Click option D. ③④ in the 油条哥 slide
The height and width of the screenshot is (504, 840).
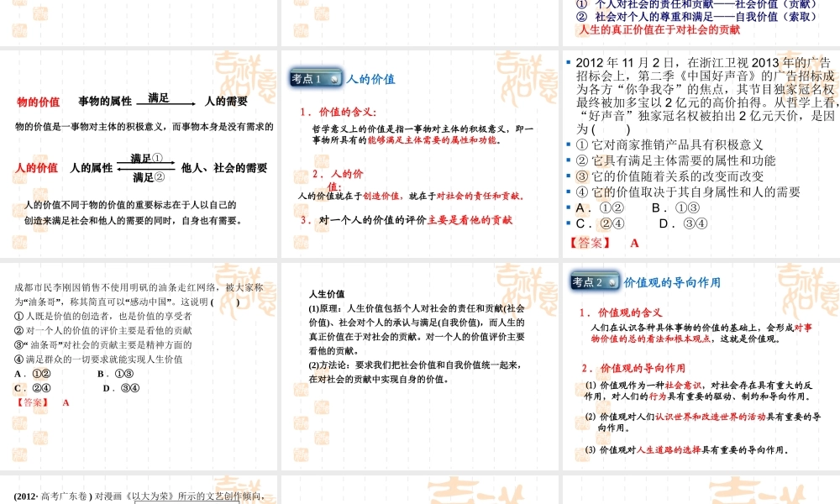121,388
